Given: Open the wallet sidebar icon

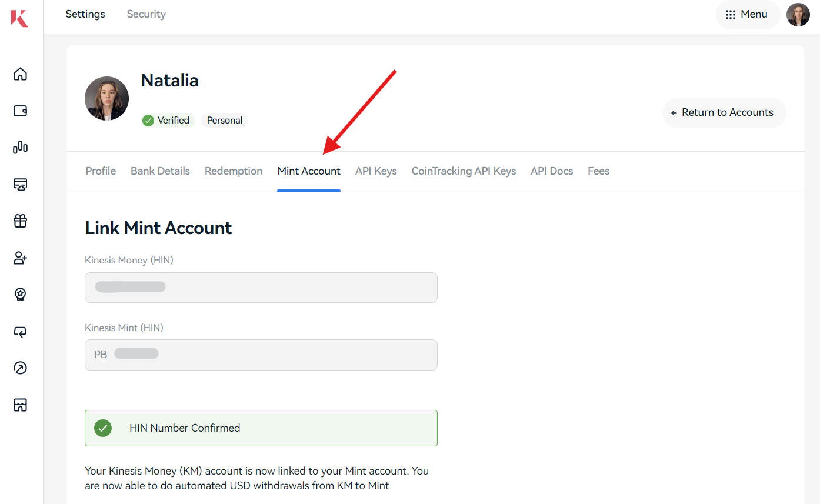Looking at the screenshot, I should pyautogui.click(x=21, y=111).
